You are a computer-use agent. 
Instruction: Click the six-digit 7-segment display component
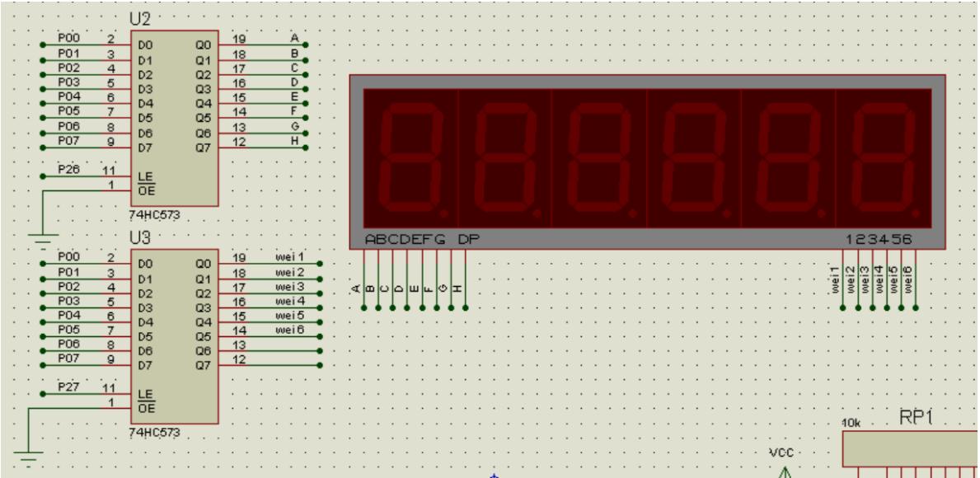pos(648,161)
